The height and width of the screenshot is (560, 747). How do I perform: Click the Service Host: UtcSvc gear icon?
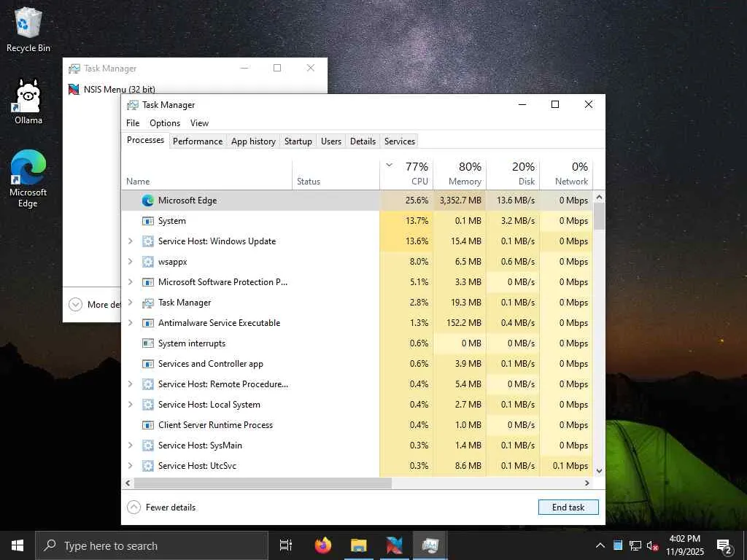coord(147,466)
